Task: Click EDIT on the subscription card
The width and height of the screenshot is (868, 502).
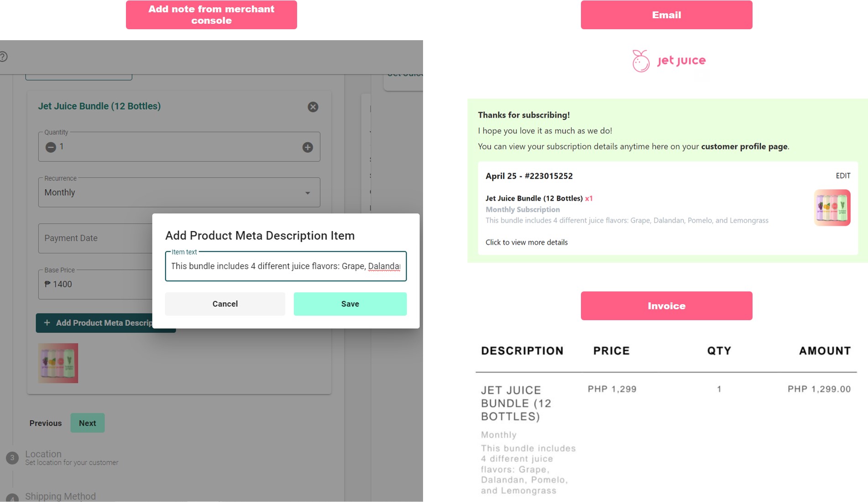Action: pos(843,176)
